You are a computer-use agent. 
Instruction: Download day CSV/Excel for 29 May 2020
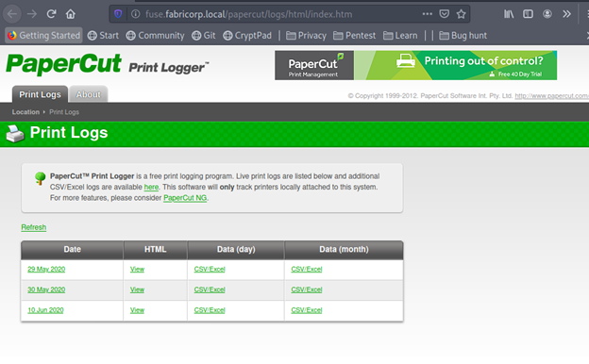coord(210,269)
